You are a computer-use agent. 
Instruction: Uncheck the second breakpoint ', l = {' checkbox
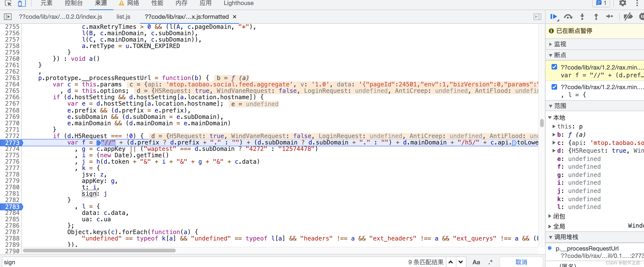pyautogui.click(x=554, y=87)
